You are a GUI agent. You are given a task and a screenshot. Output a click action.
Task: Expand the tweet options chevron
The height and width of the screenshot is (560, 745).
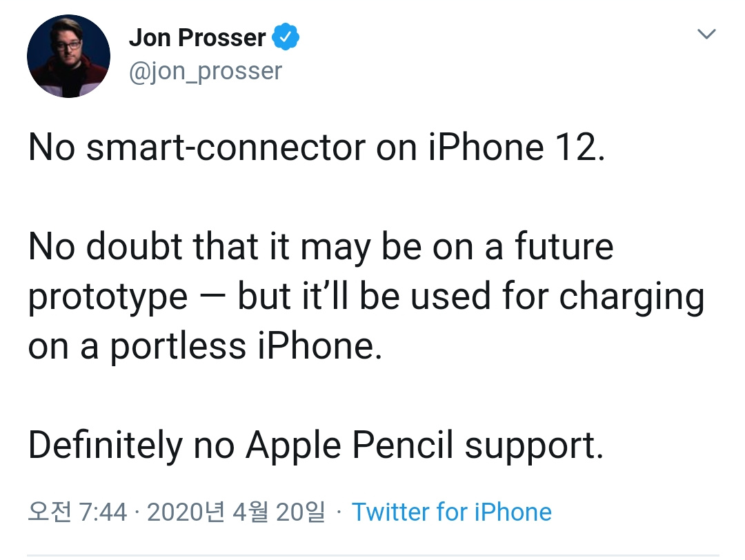(706, 34)
